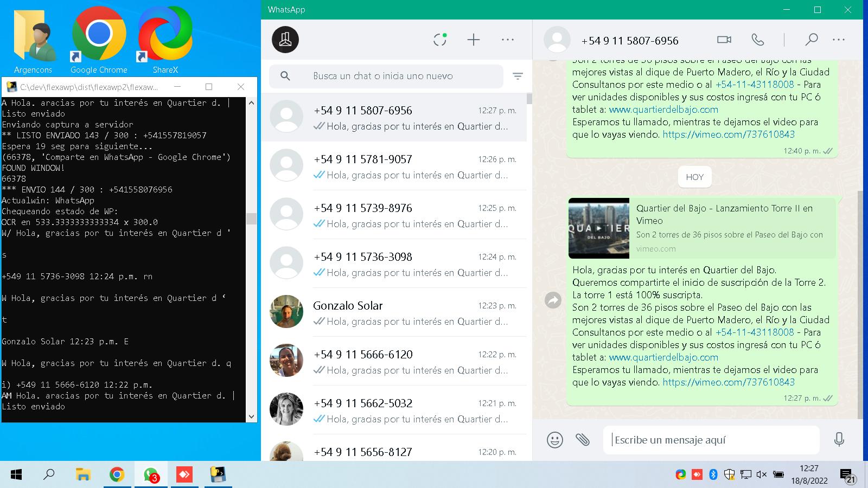
Task: Open the red AnyDesk taskbar app
Action: [x=184, y=475]
